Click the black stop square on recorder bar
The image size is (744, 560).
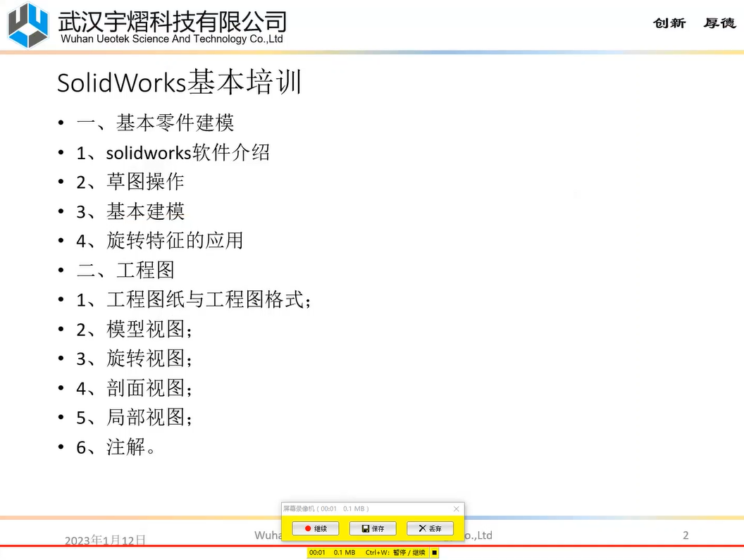[x=434, y=552]
